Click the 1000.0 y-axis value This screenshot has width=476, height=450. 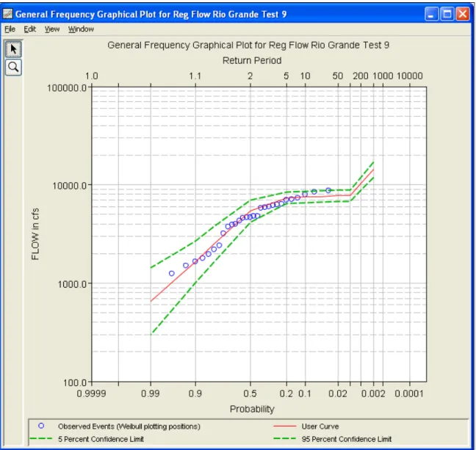(72, 284)
